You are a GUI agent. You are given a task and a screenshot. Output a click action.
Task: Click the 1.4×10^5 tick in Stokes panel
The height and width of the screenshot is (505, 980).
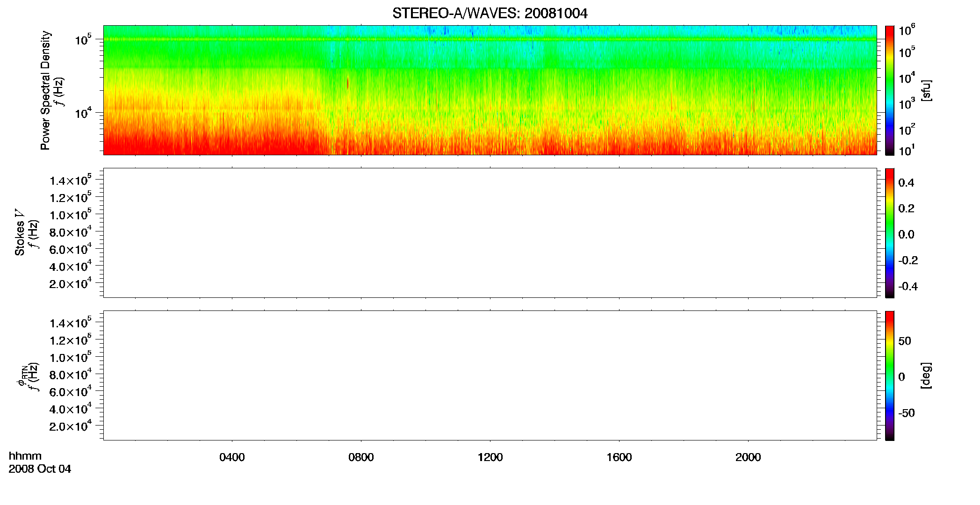click(71, 180)
